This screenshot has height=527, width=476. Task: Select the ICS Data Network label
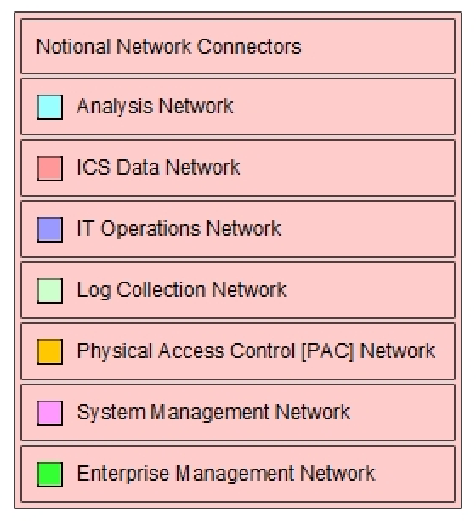158,167
